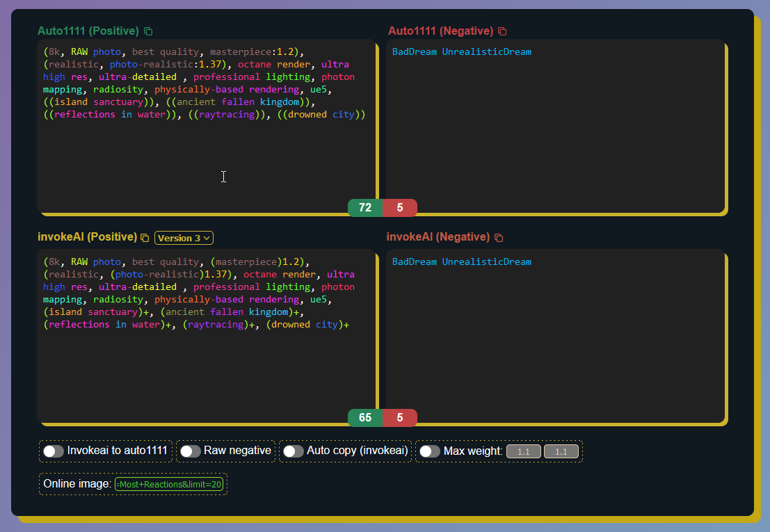Focus the Auto1111 Positive prompt text area

pyautogui.click(x=207, y=127)
